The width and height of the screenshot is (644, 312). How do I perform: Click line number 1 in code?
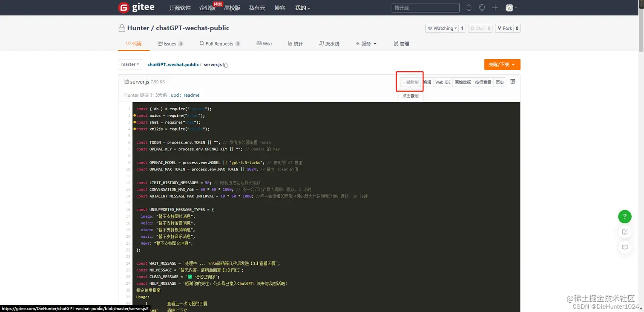pos(129,109)
